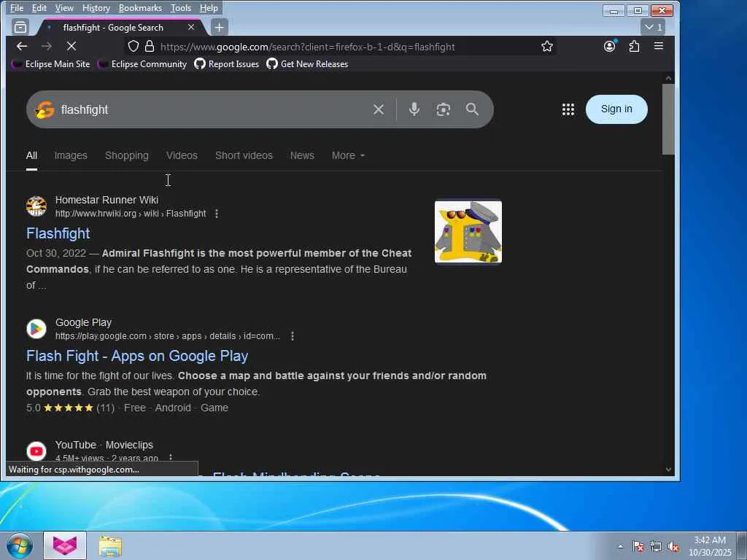This screenshot has width=747, height=560.
Task: Open the File menu
Action: [17, 8]
